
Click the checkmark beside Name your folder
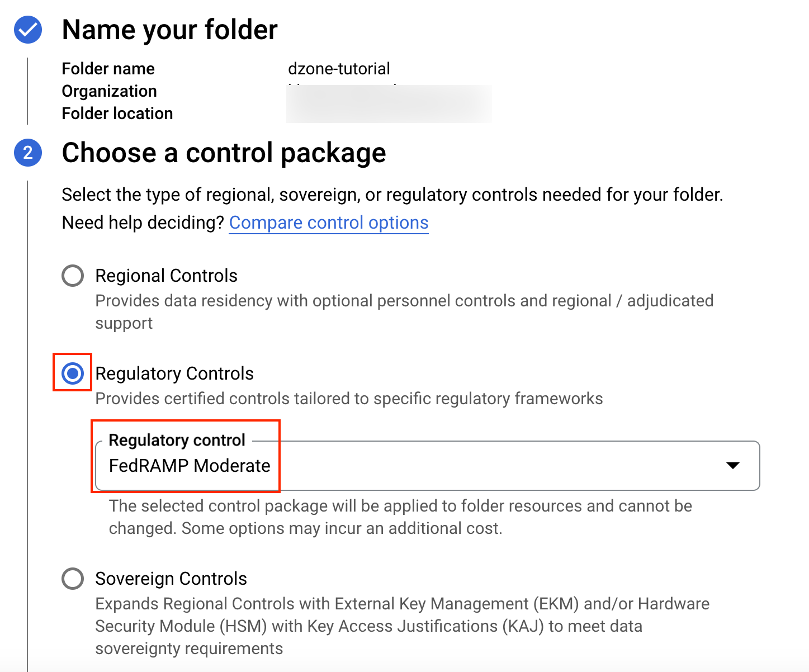(27, 30)
